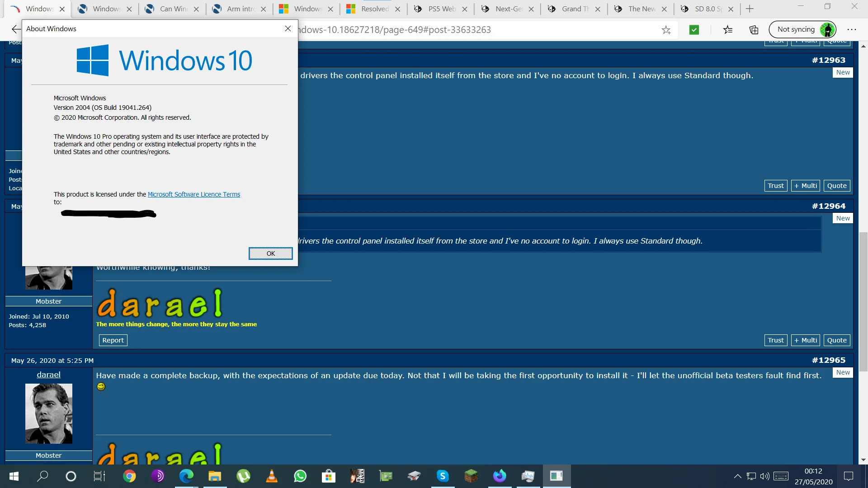Click the green checkmark extension icon
The image size is (868, 488).
(x=694, y=30)
